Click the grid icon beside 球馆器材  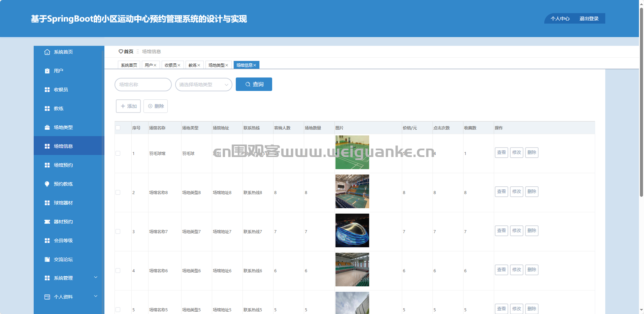coord(47,203)
